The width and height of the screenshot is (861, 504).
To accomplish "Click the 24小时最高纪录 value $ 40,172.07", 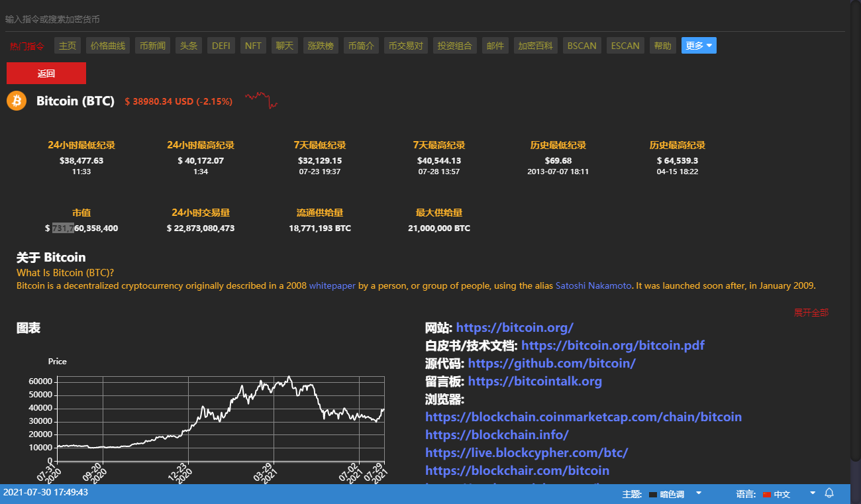I will (x=201, y=160).
